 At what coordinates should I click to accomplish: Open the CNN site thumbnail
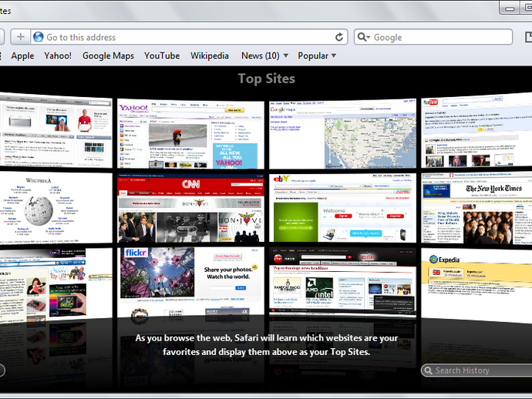point(190,208)
